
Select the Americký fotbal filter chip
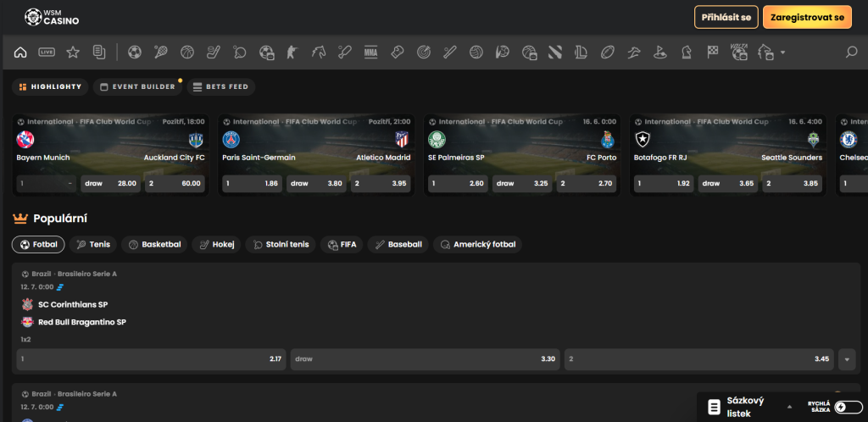477,244
